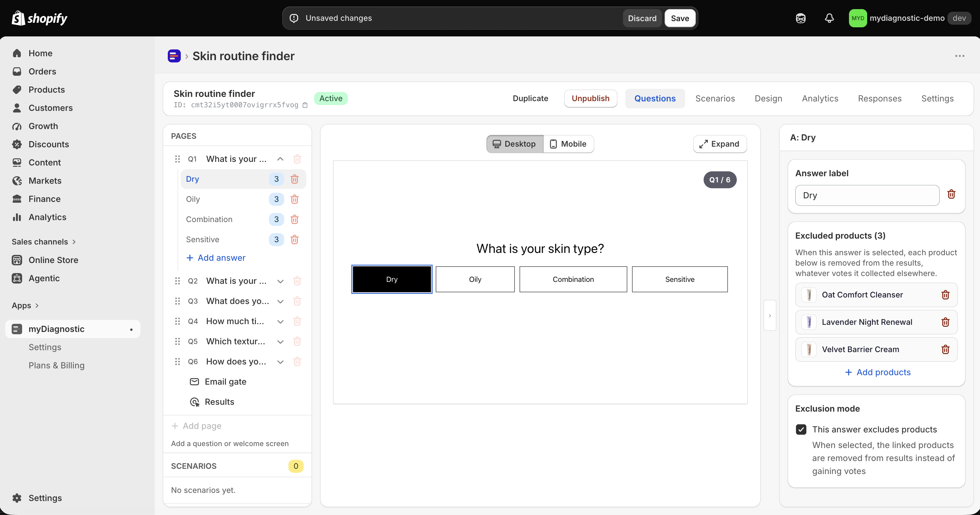Image resolution: width=980 pixels, height=515 pixels.
Task: Save the unsaved changes
Action: (680, 18)
